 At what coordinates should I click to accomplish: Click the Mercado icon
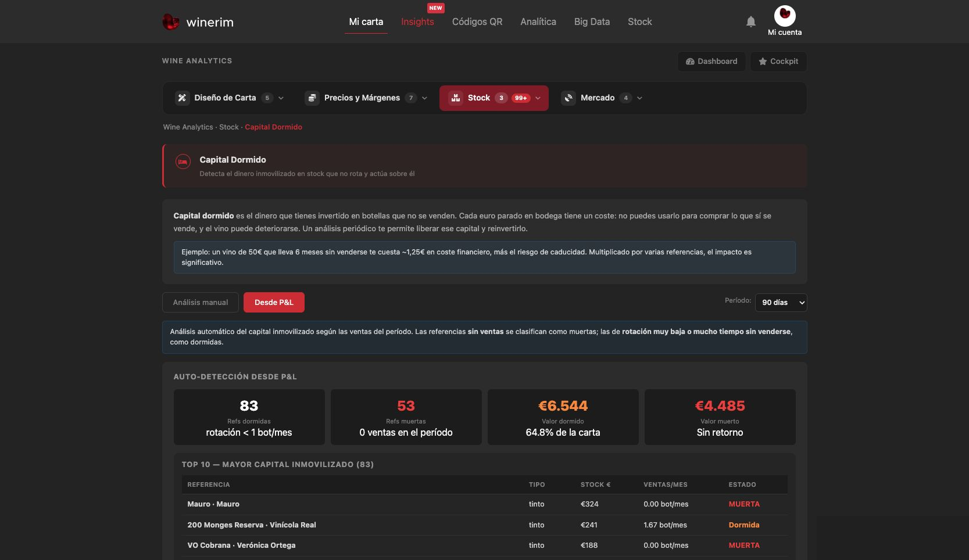[x=568, y=98]
